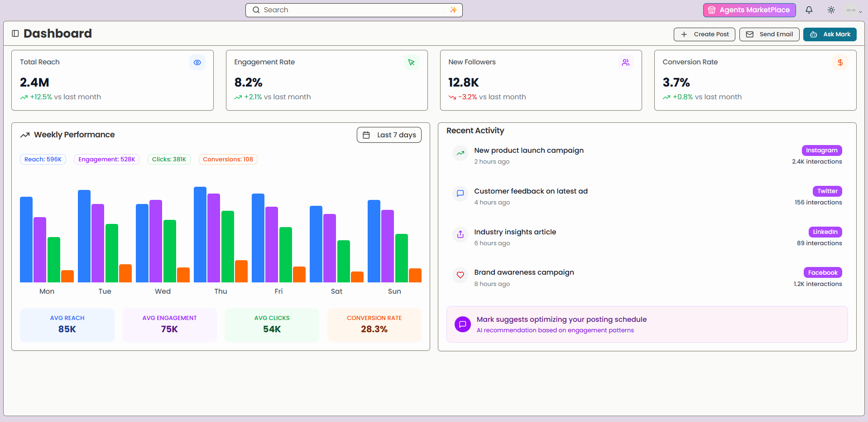Click the heart icon for Brand awareness campaign

tap(460, 275)
